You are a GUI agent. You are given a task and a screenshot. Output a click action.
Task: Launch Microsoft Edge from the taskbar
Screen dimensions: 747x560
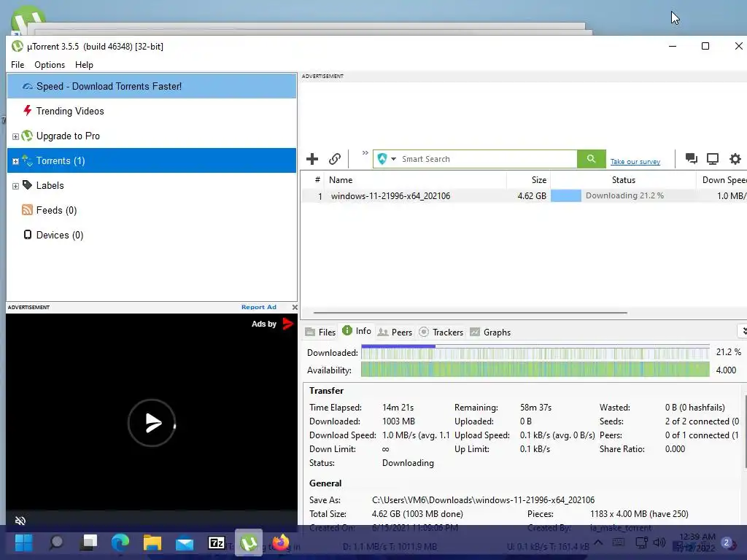120,542
